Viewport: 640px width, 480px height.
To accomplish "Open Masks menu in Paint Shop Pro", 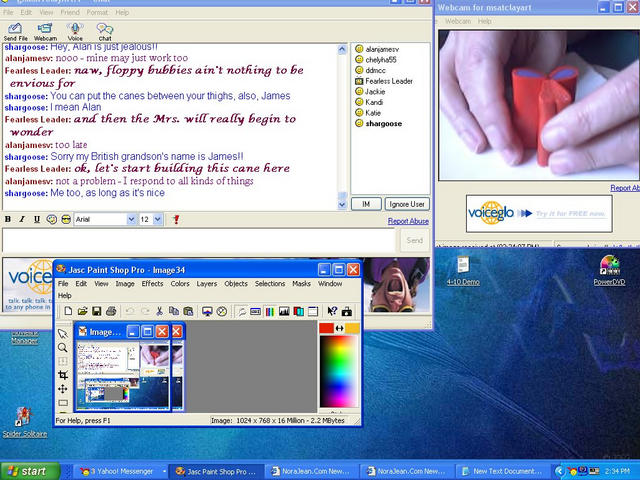I will pyautogui.click(x=301, y=284).
